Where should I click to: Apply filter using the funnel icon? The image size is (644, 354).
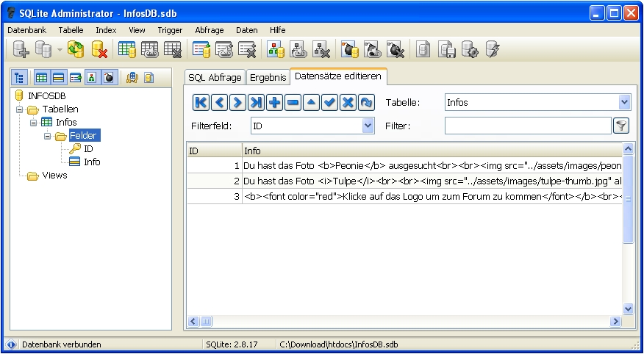coord(621,126)
